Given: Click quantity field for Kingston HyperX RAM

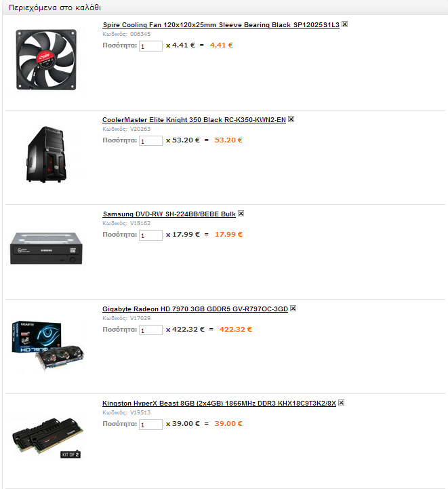Looking at the screenshot, I should coord(150,425).
